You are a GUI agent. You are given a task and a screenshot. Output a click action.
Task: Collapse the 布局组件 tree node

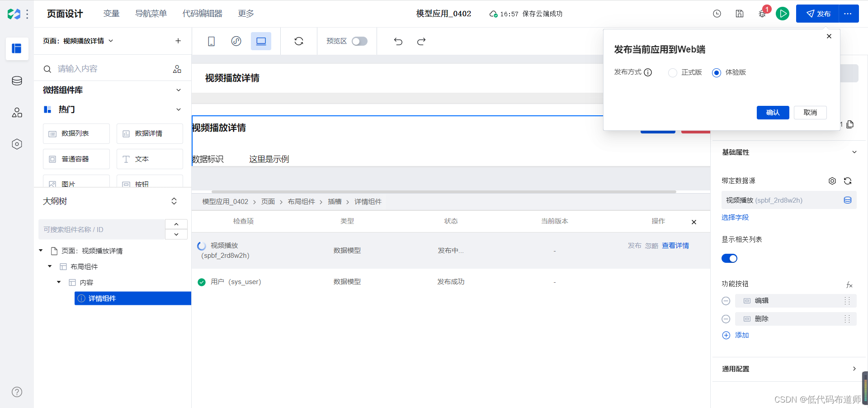click(x=50, y=266)
